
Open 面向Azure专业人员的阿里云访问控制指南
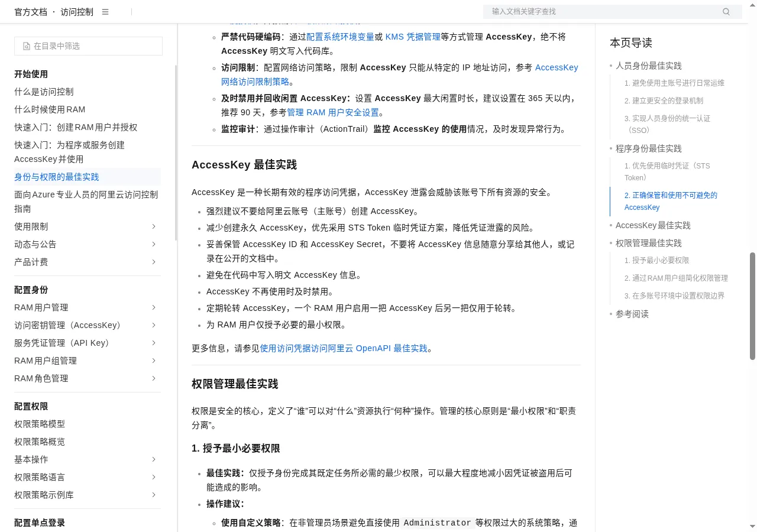coord(86,202)
